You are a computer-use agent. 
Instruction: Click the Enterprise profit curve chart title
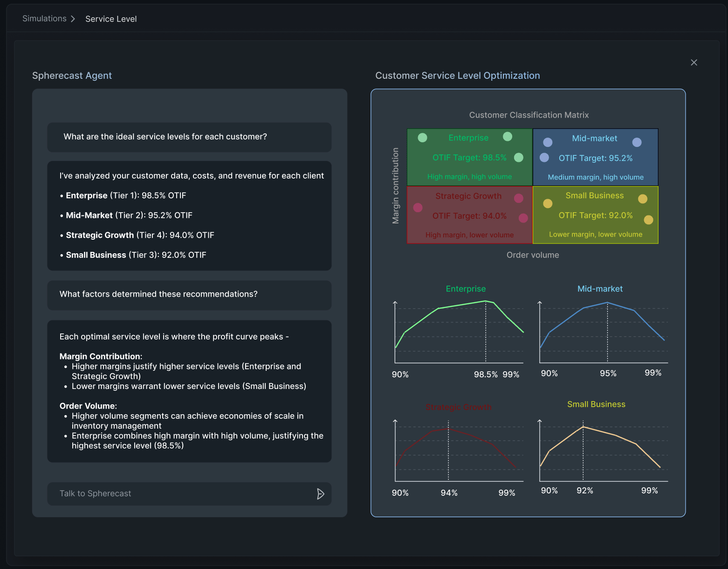pyautogui.click(x=466, y=289)
